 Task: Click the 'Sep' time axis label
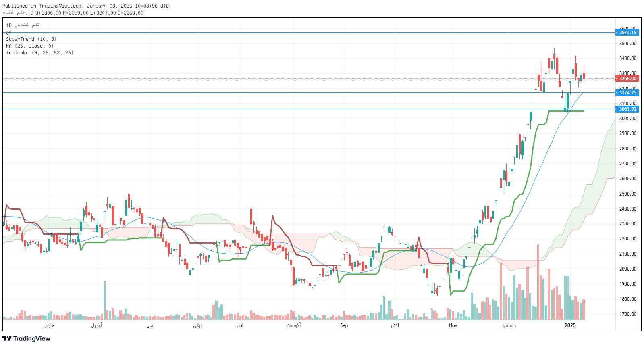pos(344,325)
